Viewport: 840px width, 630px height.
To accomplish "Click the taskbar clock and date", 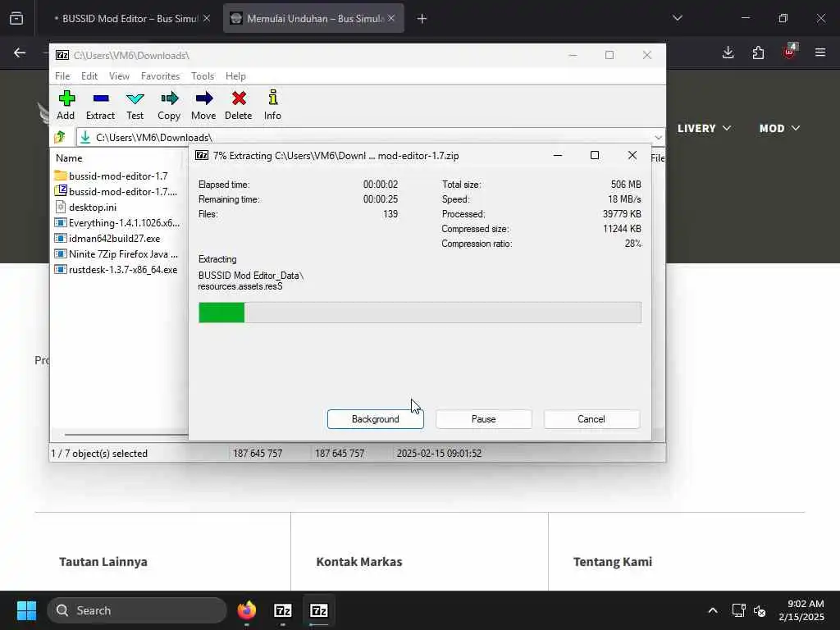I will click(801, 610).
